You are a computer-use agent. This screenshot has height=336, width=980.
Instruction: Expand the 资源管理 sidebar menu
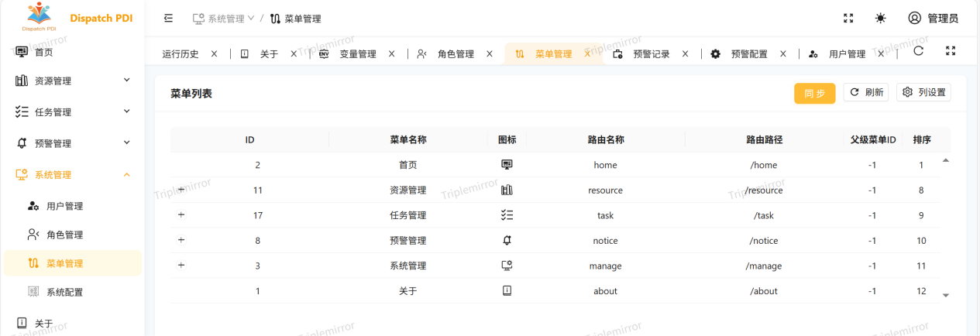point(72,81)
